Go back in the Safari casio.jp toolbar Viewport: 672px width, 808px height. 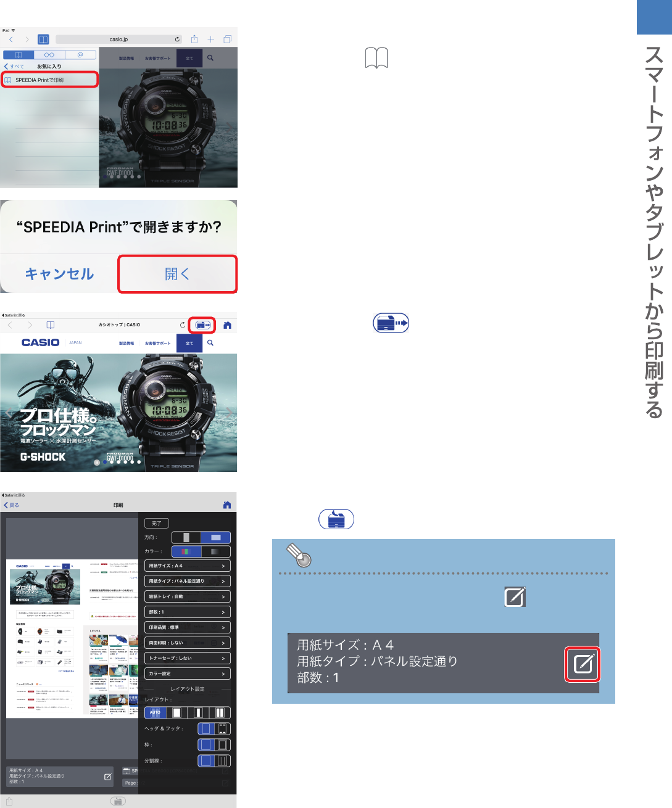pyautogui.click(x=11, y=39)
